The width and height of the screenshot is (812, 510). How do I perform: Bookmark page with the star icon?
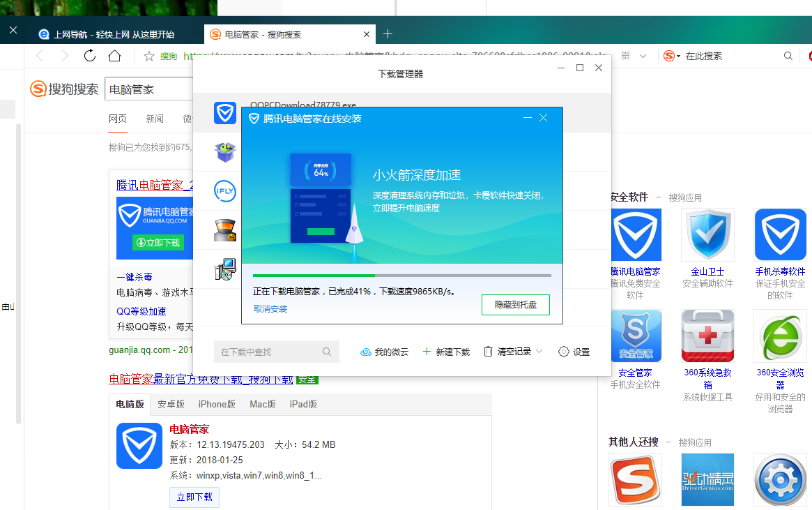tap(149, 56)
